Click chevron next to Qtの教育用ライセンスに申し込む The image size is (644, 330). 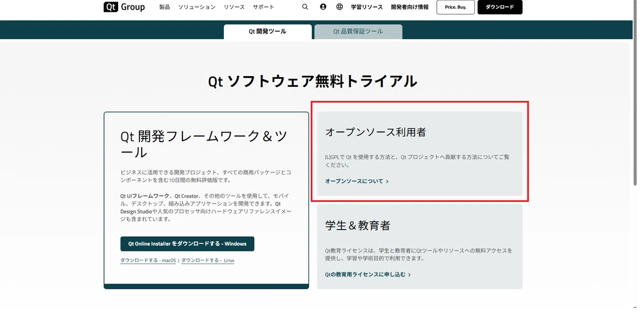pos(409,275)
